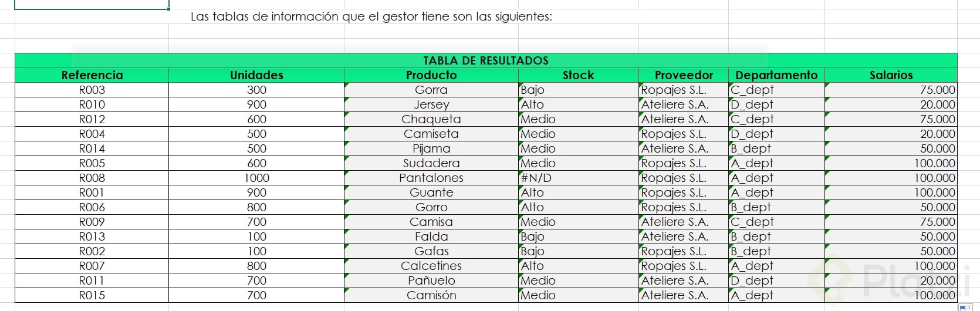Click the Referencia column header cell
Image resolution: width=980 pixels, height=311 pixels.
92,75
